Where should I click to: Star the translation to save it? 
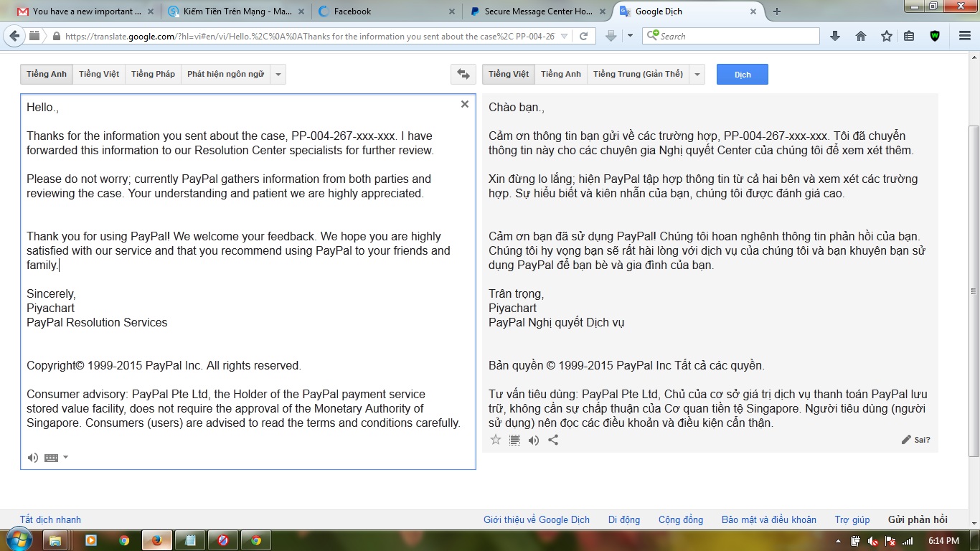(496, 440)
